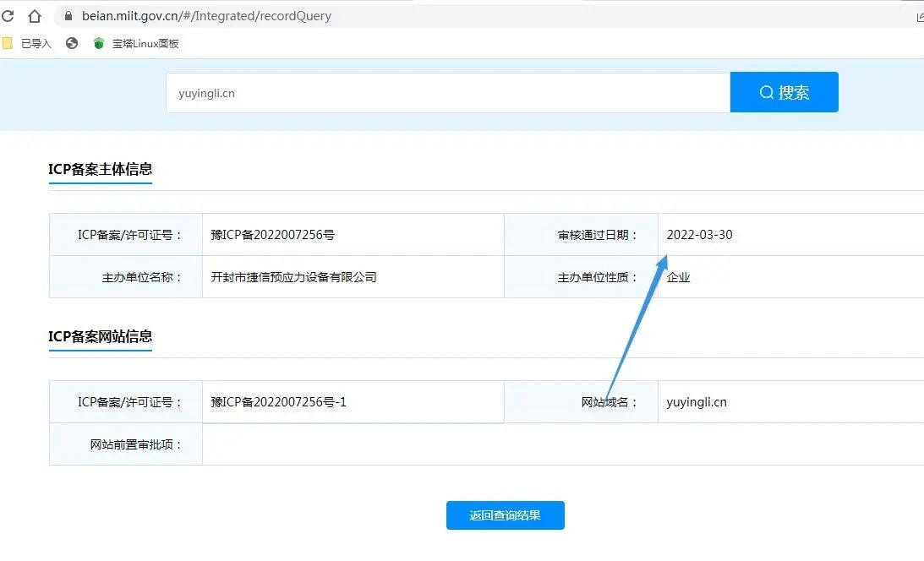Image resolution: width=924 pixels, height=561 pixels.
Task: Select the value 豫ICP备2022007256号-1
Action: 279,402
